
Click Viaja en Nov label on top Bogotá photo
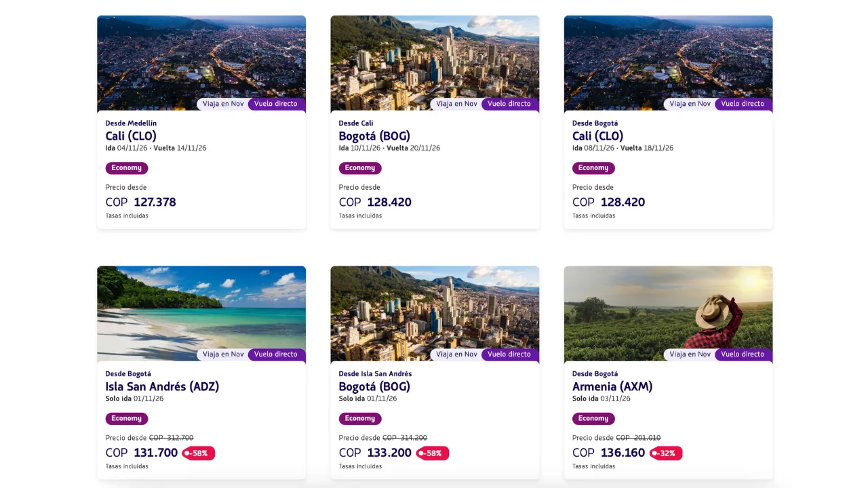click(x=456, y=104)
